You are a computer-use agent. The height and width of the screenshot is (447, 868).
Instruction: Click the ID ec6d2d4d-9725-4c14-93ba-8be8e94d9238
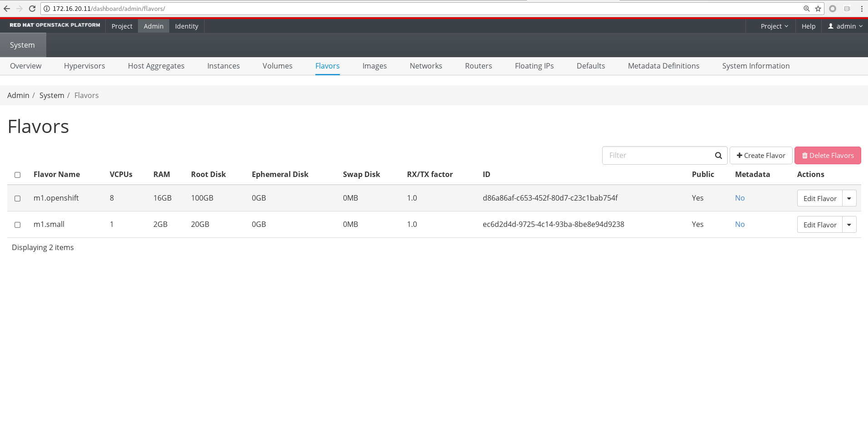point(554,224)
